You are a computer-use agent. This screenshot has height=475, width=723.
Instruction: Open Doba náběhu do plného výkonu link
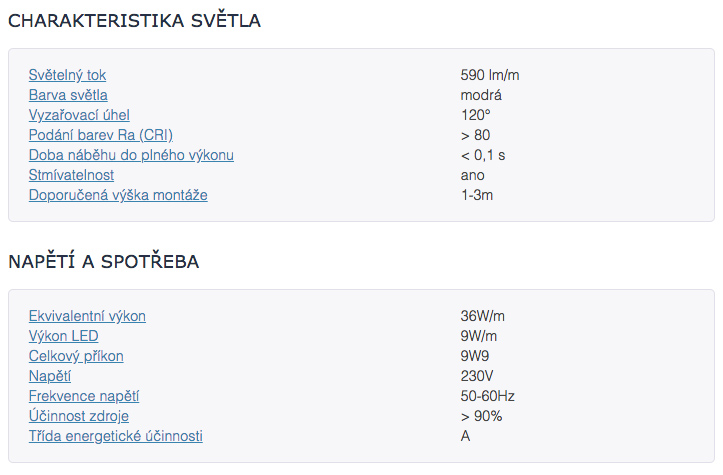(131, 155)
